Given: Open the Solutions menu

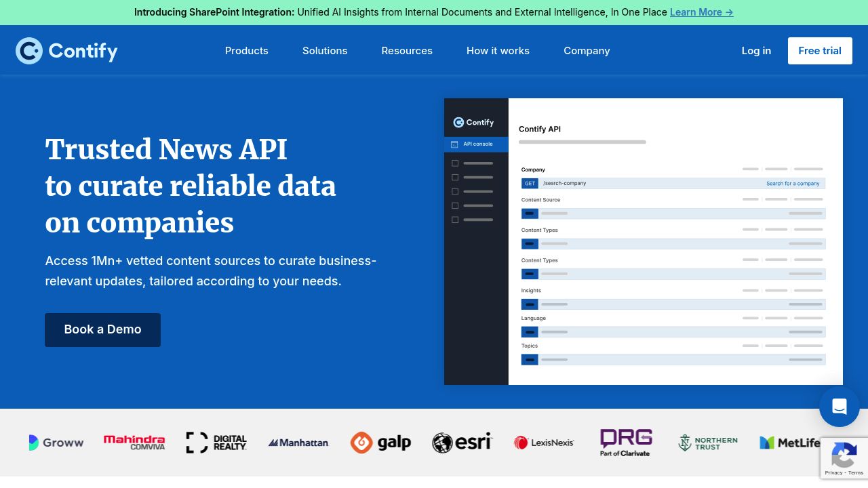Looking at the screenshot, I should tap(325, 51).
